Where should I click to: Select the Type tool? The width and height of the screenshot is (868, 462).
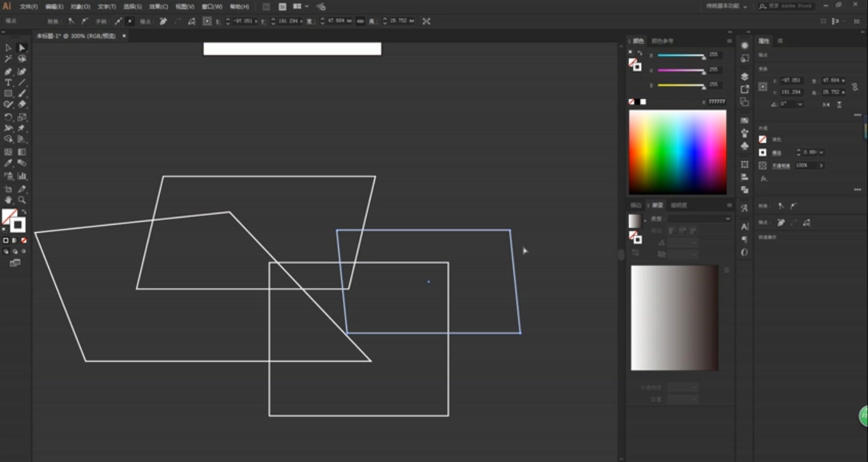point(8,82)
